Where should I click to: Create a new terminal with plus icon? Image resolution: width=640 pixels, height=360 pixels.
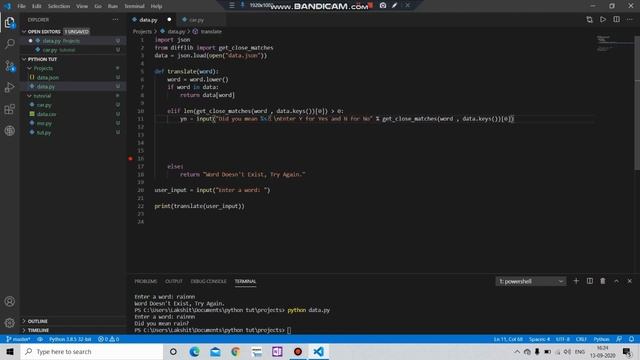tap(576, 281)
